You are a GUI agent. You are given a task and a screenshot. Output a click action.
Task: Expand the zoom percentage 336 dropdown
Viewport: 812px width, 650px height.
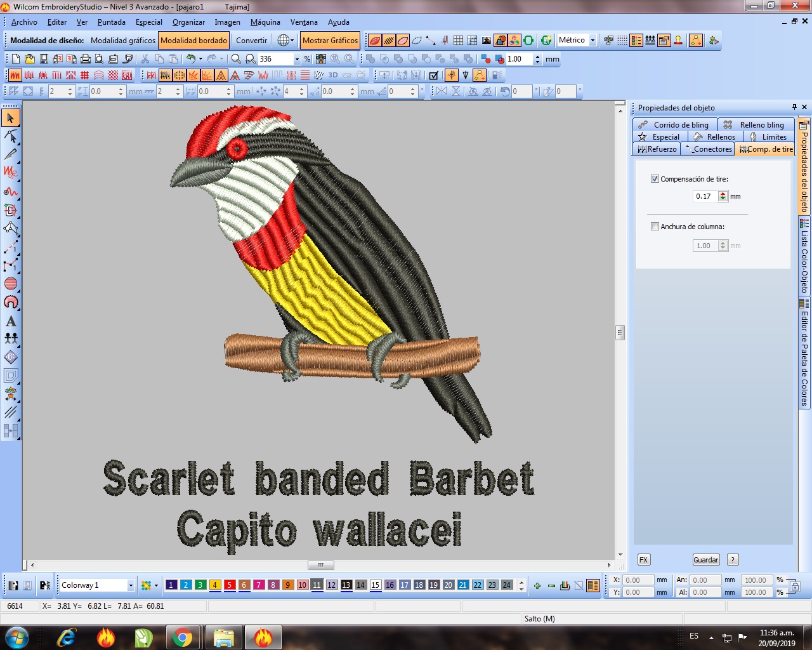pos(296,59)
